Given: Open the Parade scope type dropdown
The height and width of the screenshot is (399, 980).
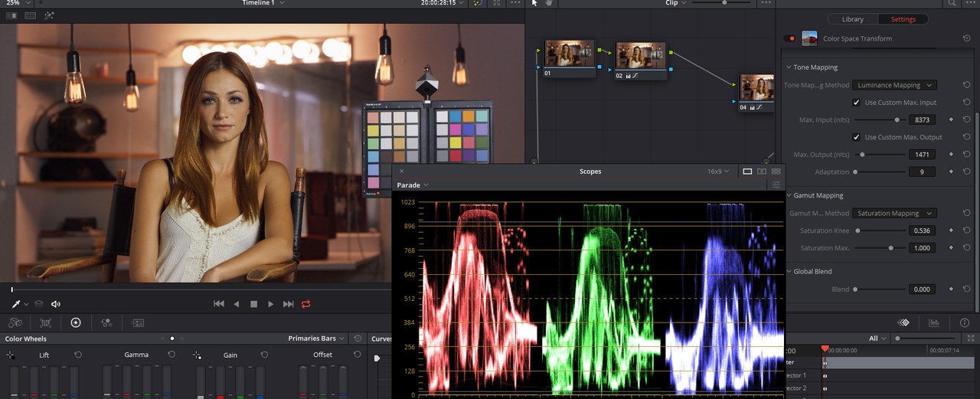Looking at the screenshot, I should coord(412,185).
